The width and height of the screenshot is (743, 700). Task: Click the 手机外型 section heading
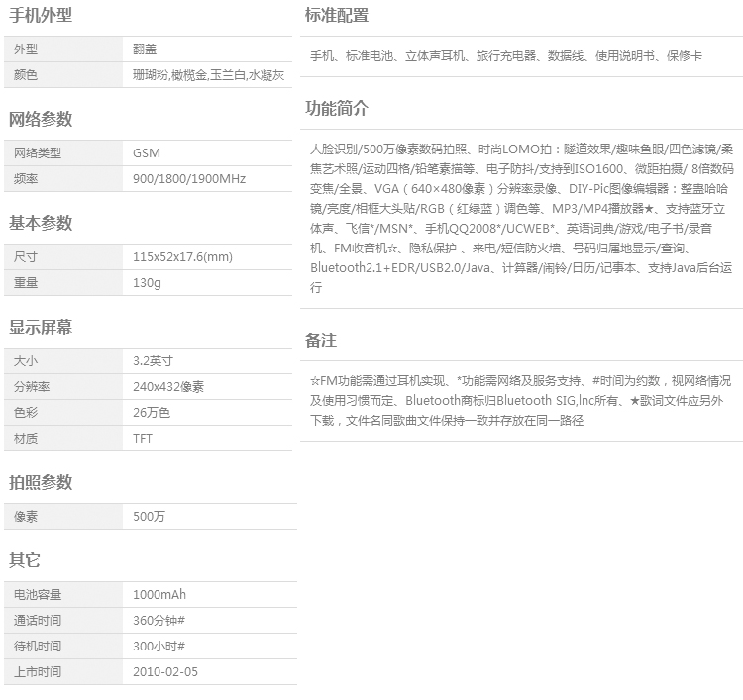coord(40,16)
